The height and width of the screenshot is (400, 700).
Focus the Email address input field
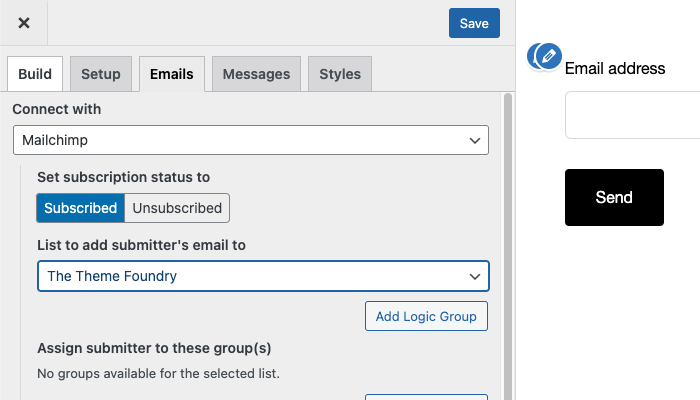point(633,115)
